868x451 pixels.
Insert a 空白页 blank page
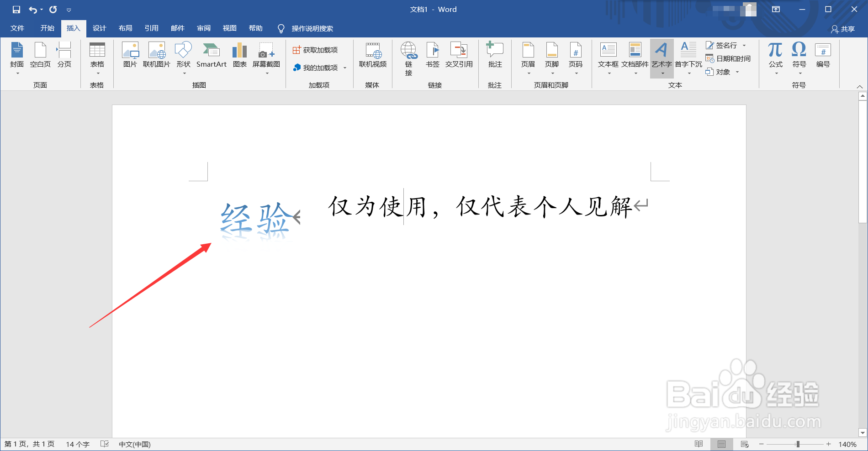(40, 55)
